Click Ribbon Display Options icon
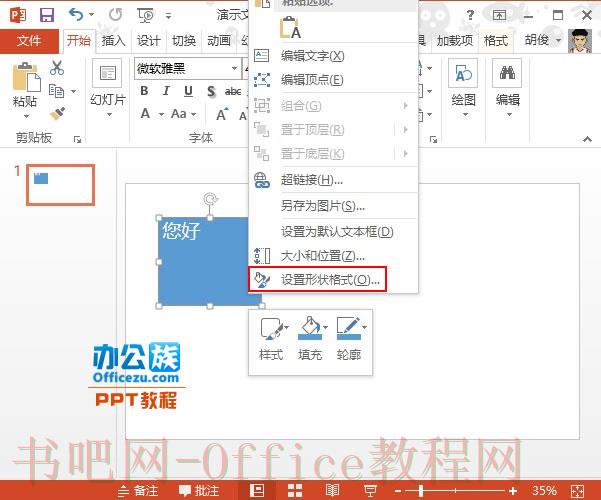Screen dimensions: 601x500 [x=499, y=15]
